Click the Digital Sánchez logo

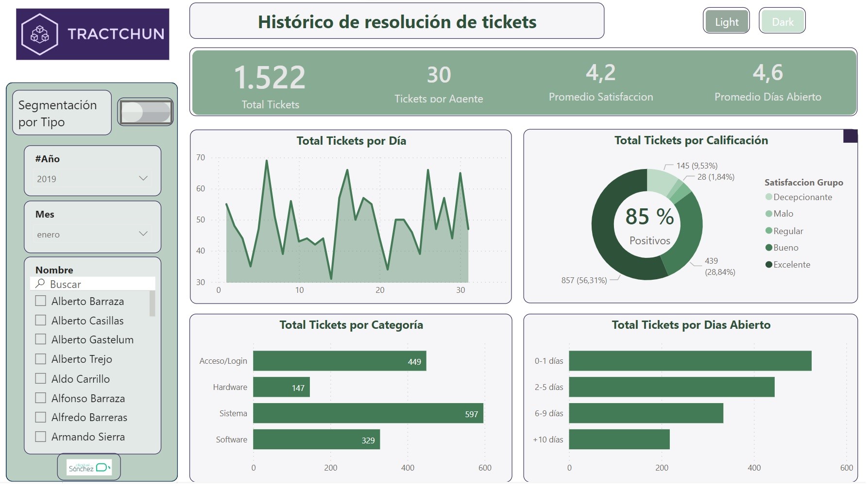89,467
